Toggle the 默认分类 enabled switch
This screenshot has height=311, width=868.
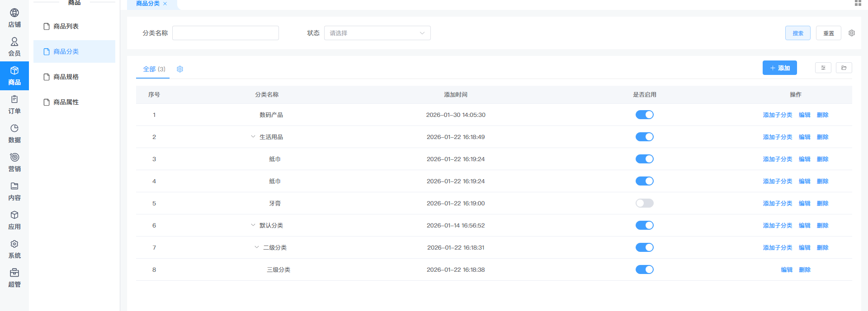[645, 225]
